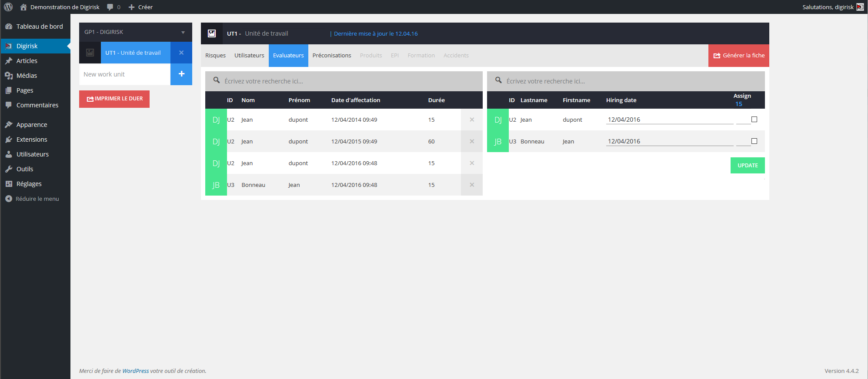Click the Date d'affectation column header
The height and width of the screenshot is (379, 868).
point(356,100)
